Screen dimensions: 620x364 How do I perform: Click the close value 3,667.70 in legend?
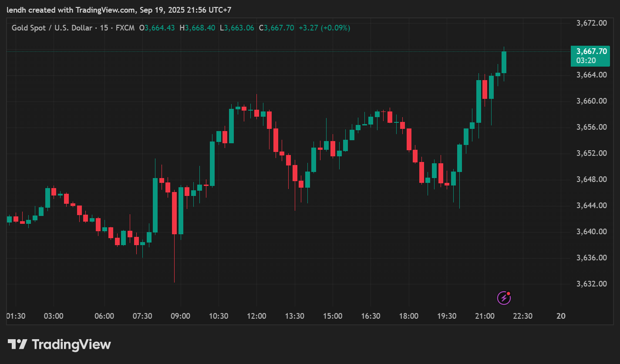coord(279,28)
